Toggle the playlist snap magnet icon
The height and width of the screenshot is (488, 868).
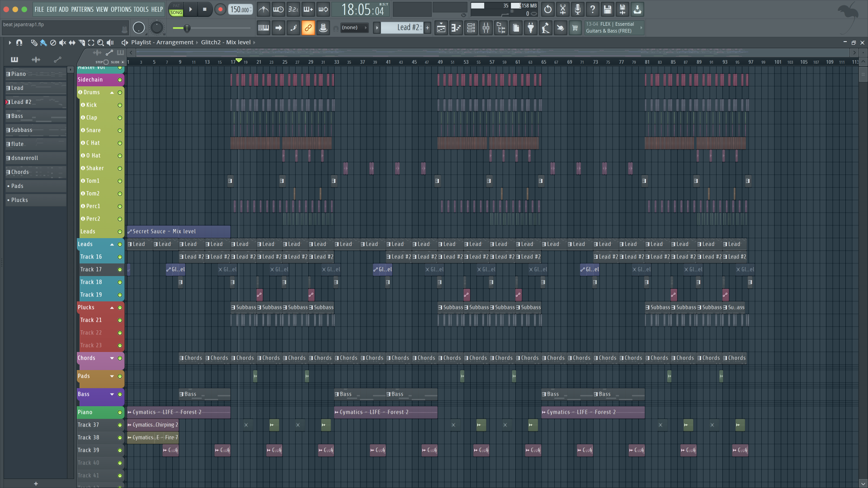point(19,42)
